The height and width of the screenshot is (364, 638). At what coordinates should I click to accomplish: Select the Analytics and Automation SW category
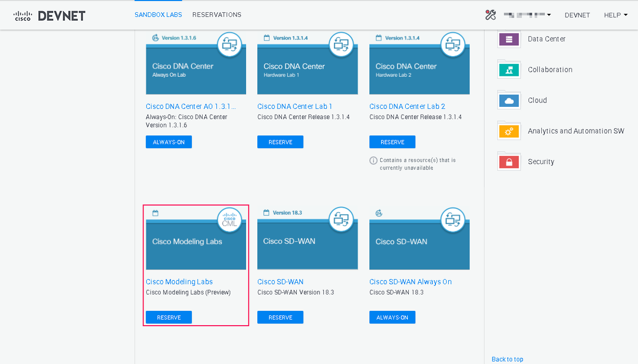576,131
